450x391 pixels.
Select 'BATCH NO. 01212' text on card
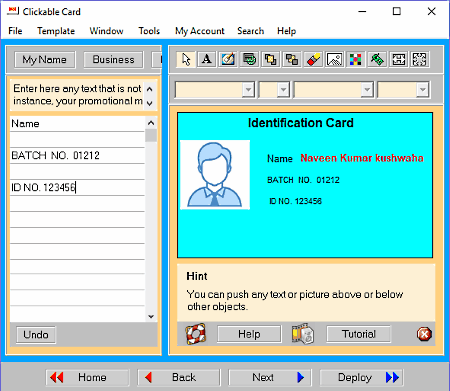[303, 180]
